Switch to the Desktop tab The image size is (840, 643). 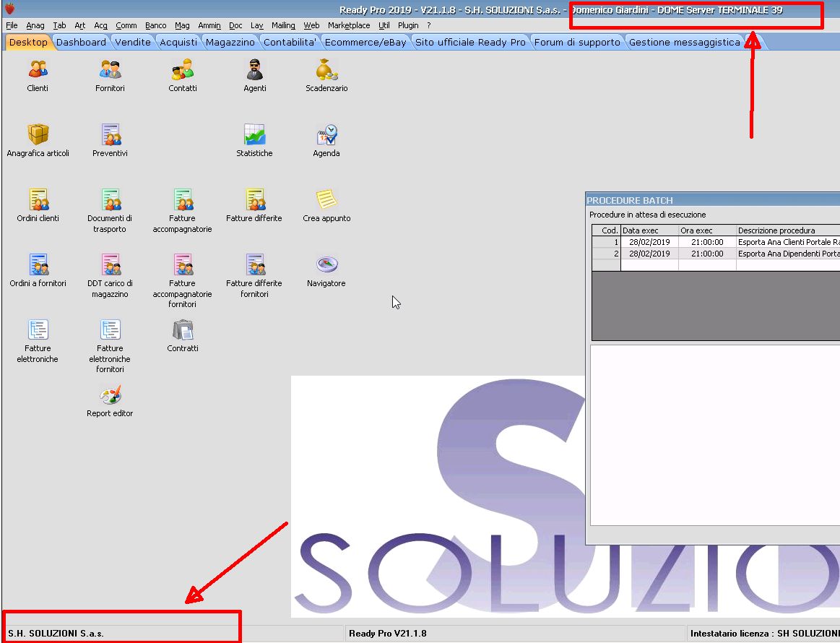click(x=28, y=43)
